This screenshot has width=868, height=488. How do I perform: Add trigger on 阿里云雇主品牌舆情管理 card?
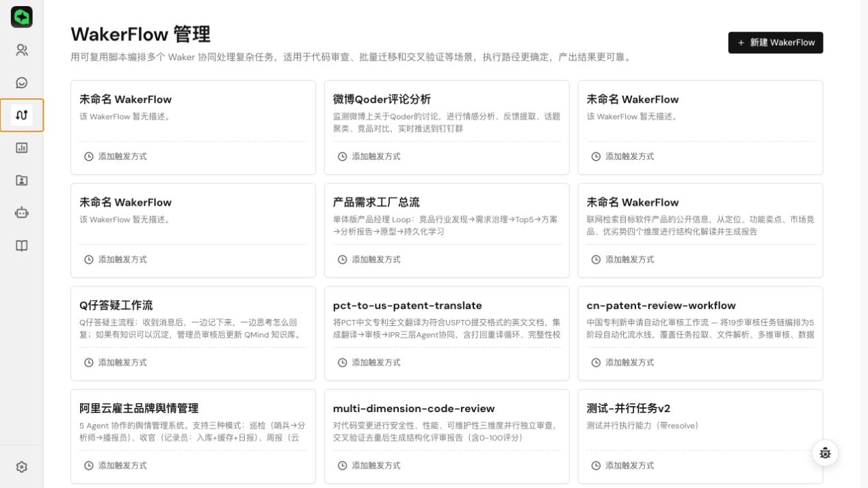pos(115,465)
